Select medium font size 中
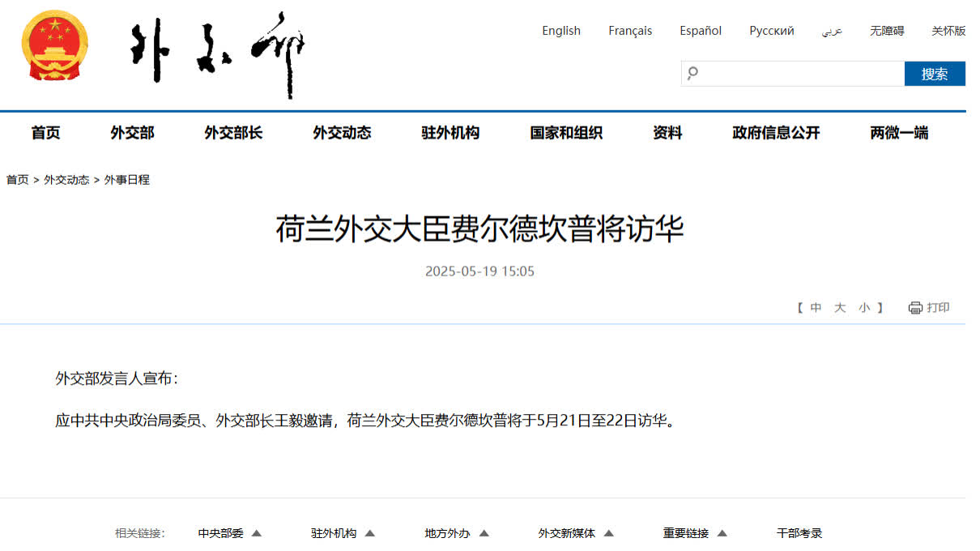 click(816, 308)
